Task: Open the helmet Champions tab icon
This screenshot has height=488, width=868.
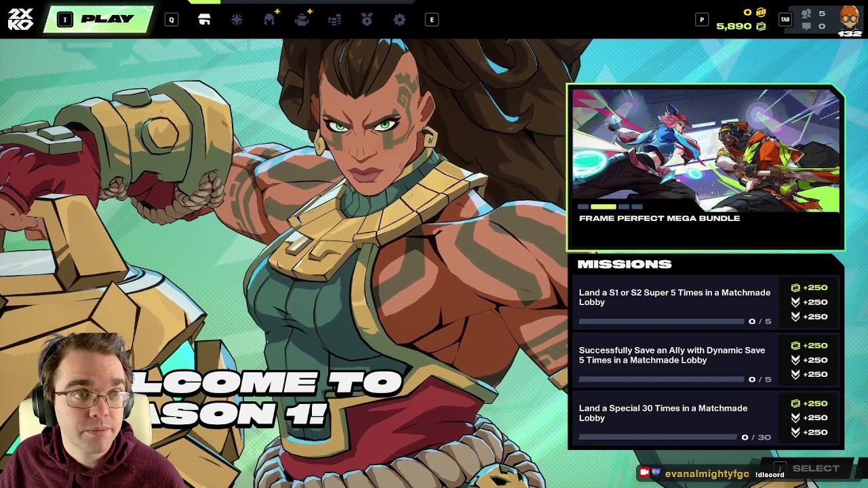Action: click(269, 20)
